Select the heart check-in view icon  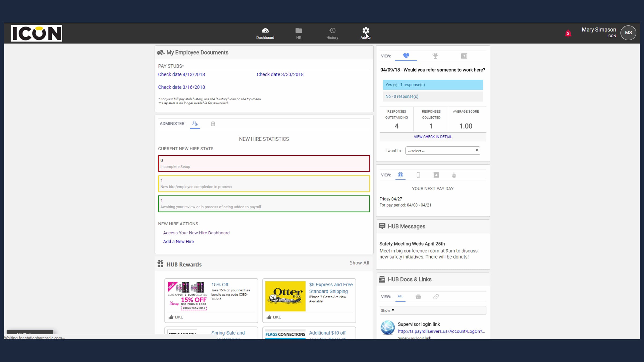click(406, 56)
